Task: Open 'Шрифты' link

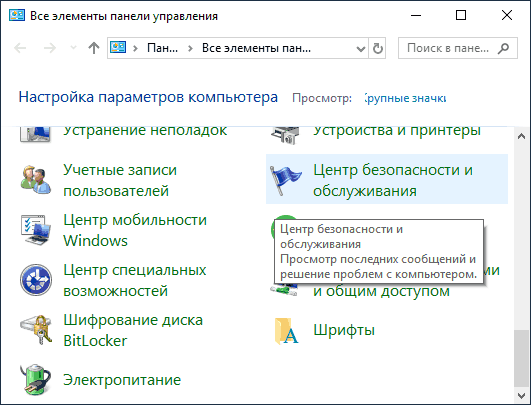Action: (344, 330)
